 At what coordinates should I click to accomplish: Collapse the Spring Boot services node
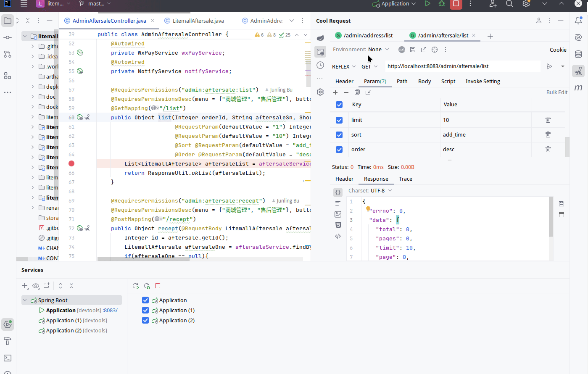click(x=25, y=300)
